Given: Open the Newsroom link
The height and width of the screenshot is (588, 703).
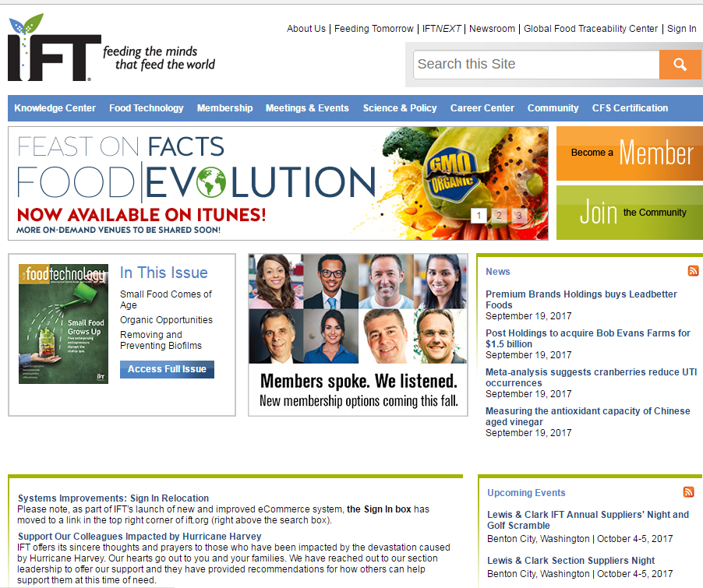Looking at the screenshot, I should pyautogui.click(x=493, y=29).
